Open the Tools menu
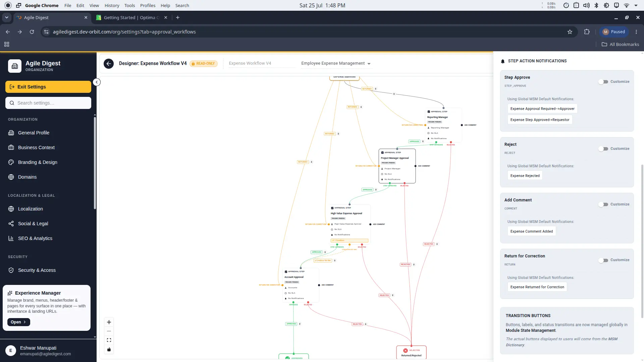This screenshot has width=644, height=362. [129, 5]
